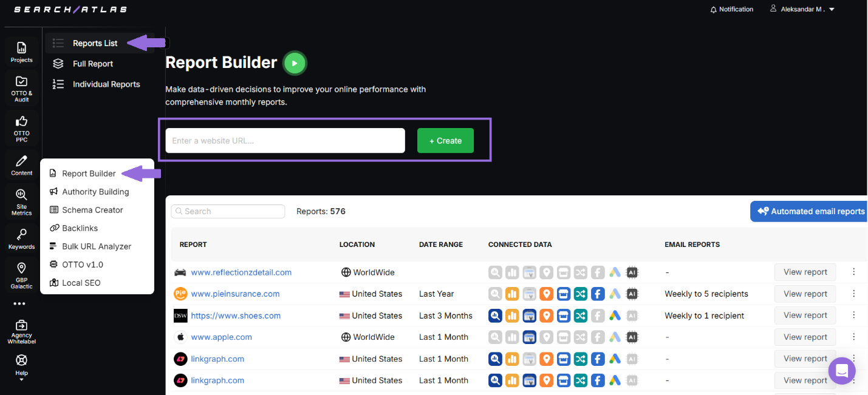Choose Schema Creator from popup menu
The height and width of the screenshot is (395, 868).
(x=92, y=210)
